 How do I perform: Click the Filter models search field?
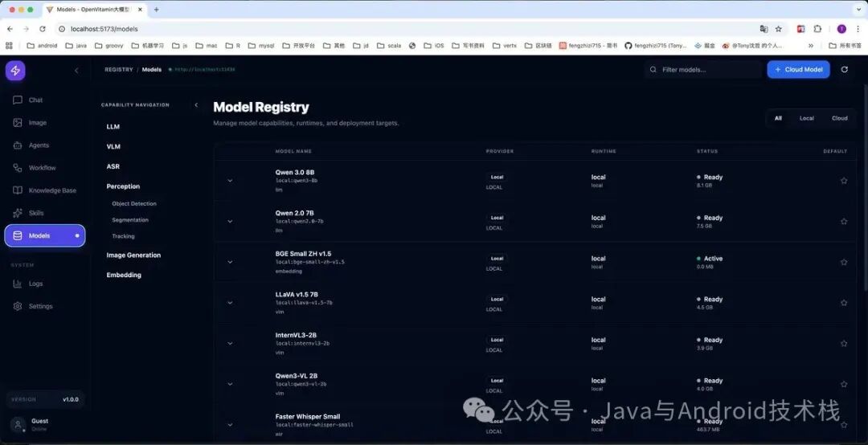coord(703,70)
